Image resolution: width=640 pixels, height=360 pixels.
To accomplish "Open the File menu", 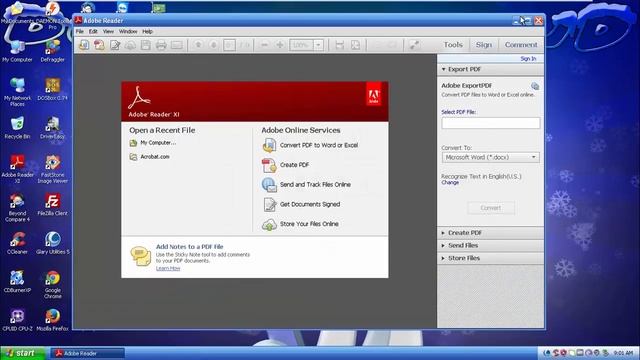I will 80,31.
